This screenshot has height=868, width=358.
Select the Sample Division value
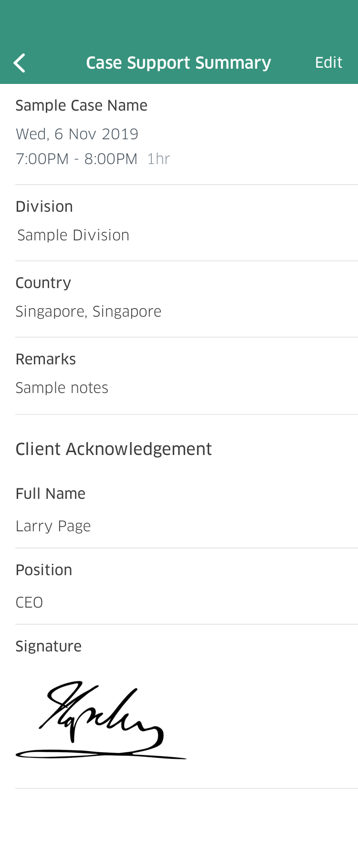pos(74,235)
